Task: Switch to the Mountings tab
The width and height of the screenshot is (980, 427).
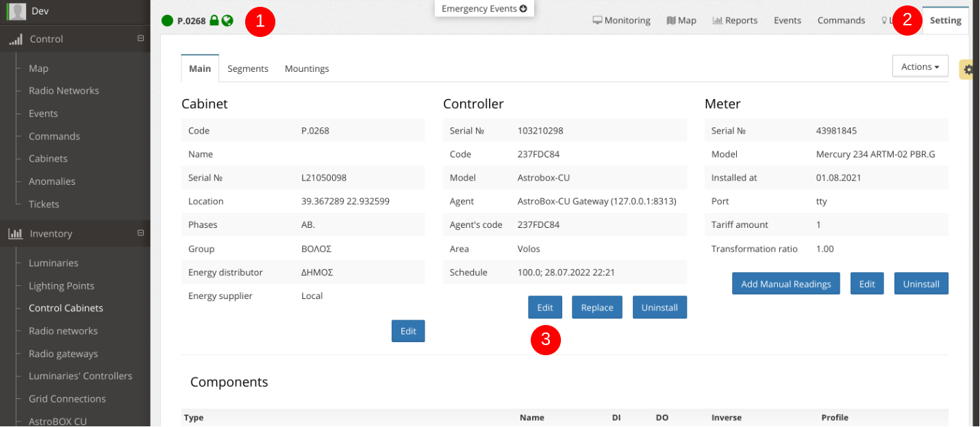Action: coord(307,68)
